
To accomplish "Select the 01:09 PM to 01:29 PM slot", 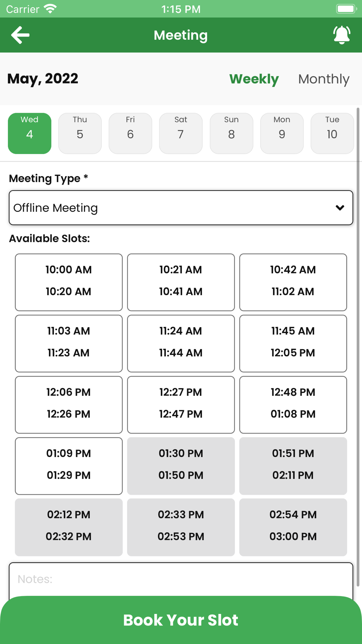I will [69, 466].
